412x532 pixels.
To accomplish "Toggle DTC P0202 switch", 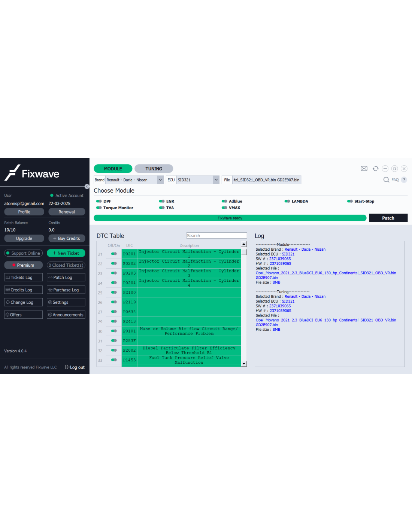I will coord(114,263).
